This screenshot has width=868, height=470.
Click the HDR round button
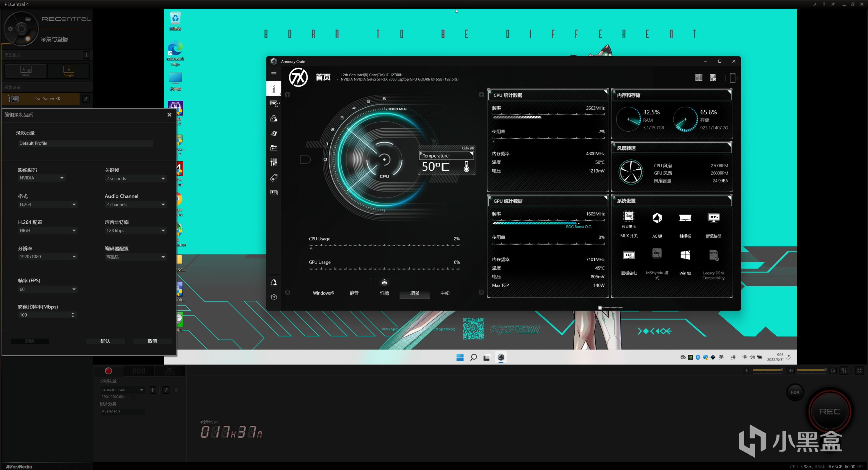click(x=795, y=392)
